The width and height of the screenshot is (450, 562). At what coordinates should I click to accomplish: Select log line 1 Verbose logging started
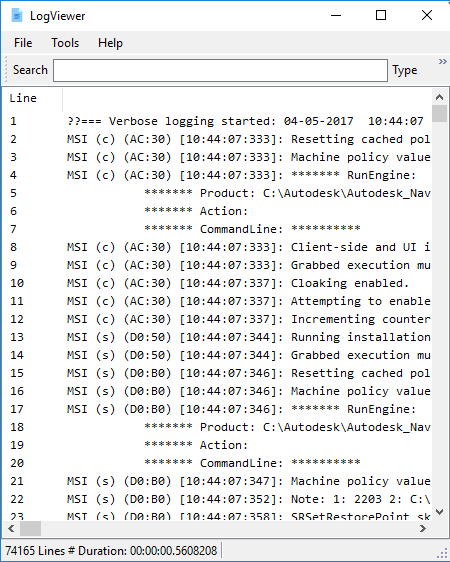tap(217, 121)
